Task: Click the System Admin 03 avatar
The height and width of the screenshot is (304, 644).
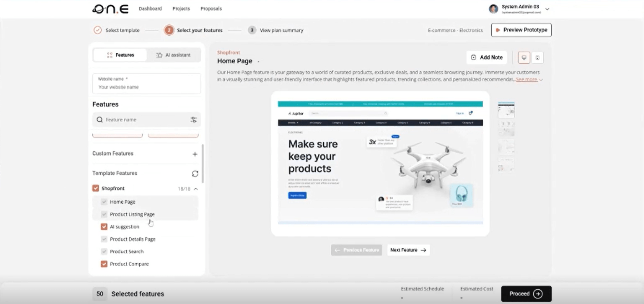Action: 493,9
